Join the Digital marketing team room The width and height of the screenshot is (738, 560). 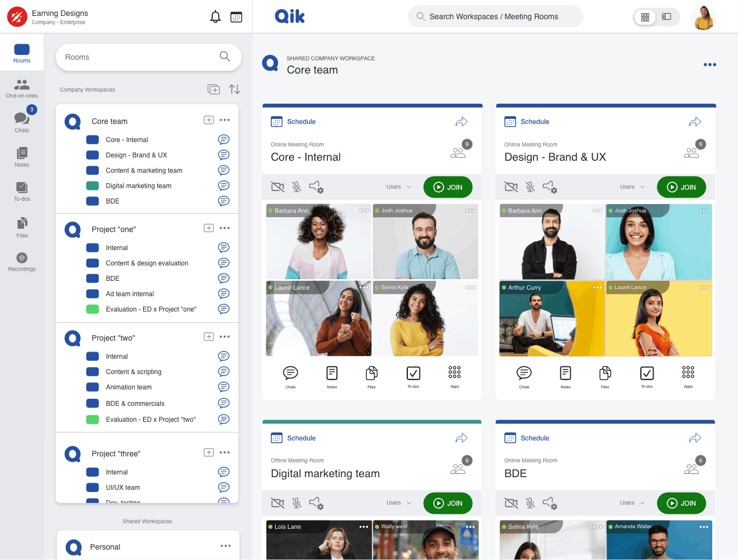[x=447, y=503]
